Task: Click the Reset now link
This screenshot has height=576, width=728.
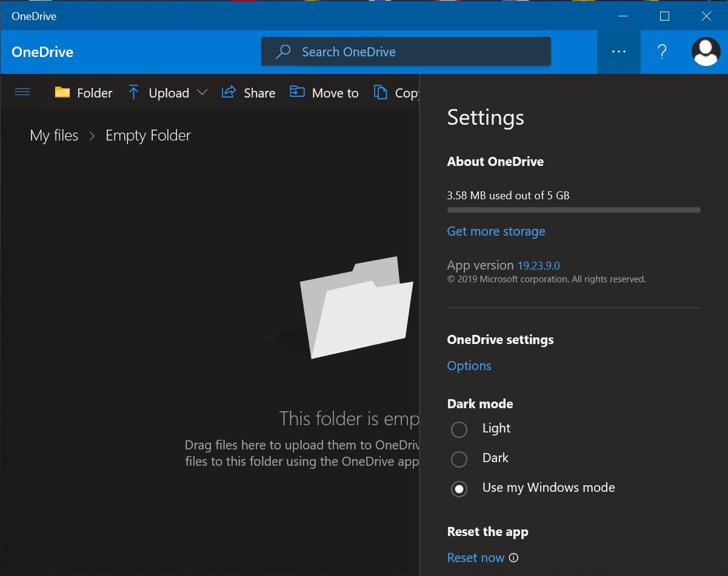Action: point(476,558)
